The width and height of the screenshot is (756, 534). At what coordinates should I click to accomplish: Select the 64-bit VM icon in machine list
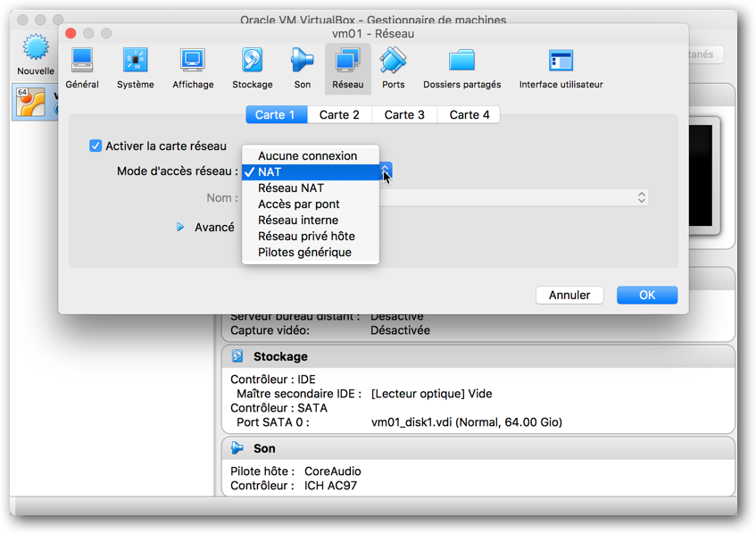pos(31,102)
